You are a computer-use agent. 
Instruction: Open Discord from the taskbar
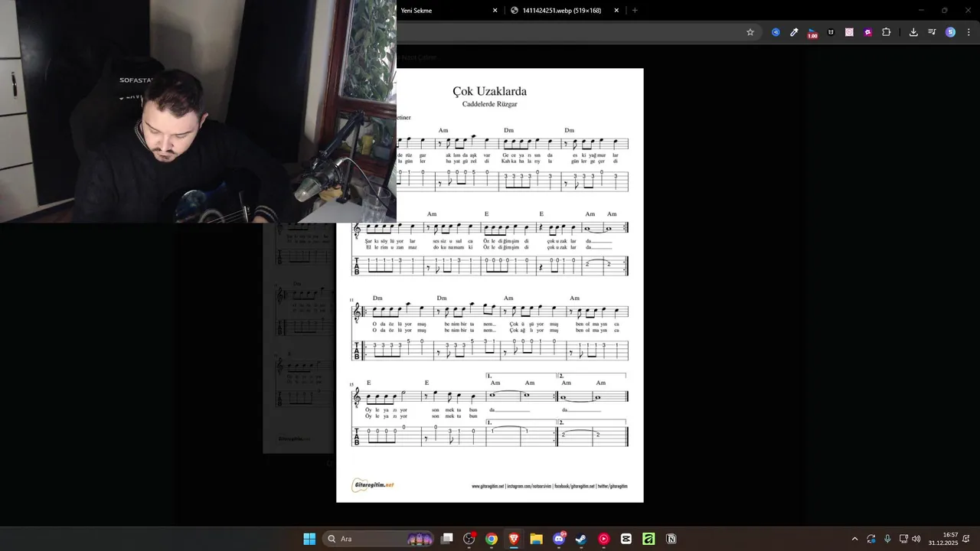coord(559,539)
